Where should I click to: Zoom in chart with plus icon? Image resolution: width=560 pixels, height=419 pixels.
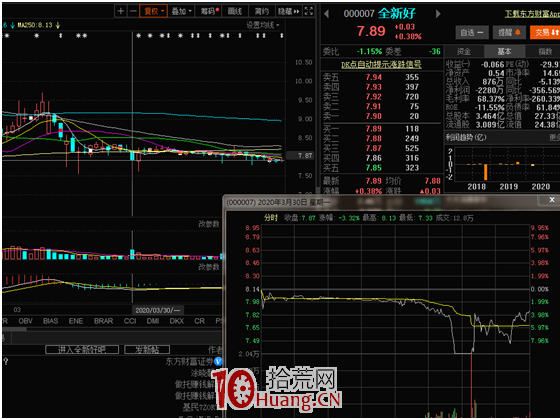point(121,11)
